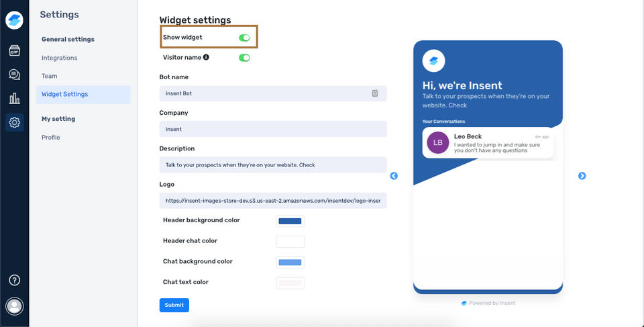
Task: Click the Submit button
Action: (x=174, y=306)
